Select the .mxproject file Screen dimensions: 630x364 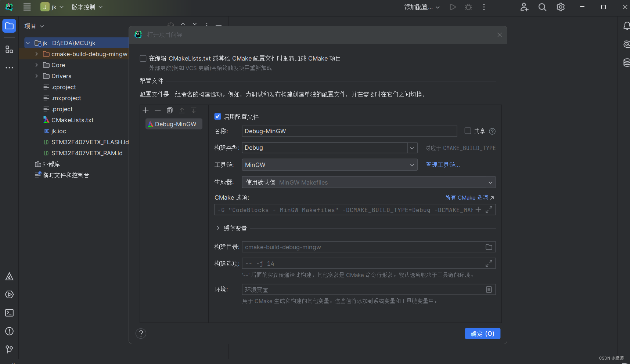coord(66,98)
